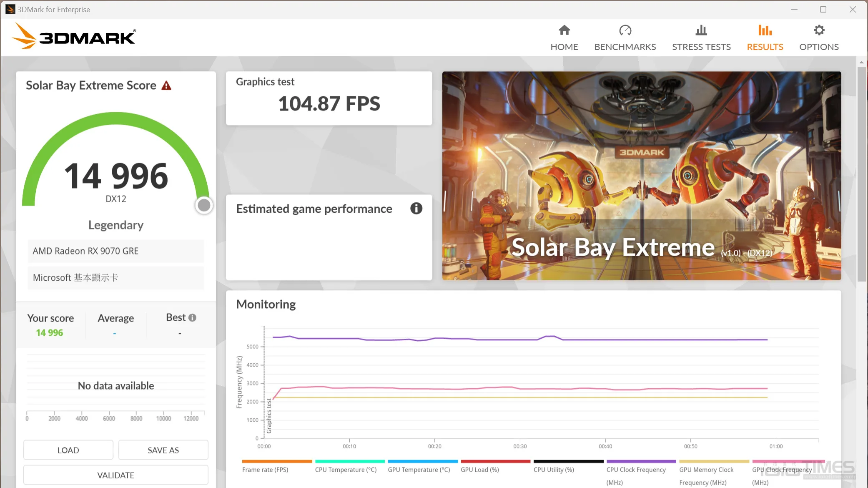Click the 104.87 FPS graphics test value
Viewport: 868px width, 488px height.
[x=329, y=103]
